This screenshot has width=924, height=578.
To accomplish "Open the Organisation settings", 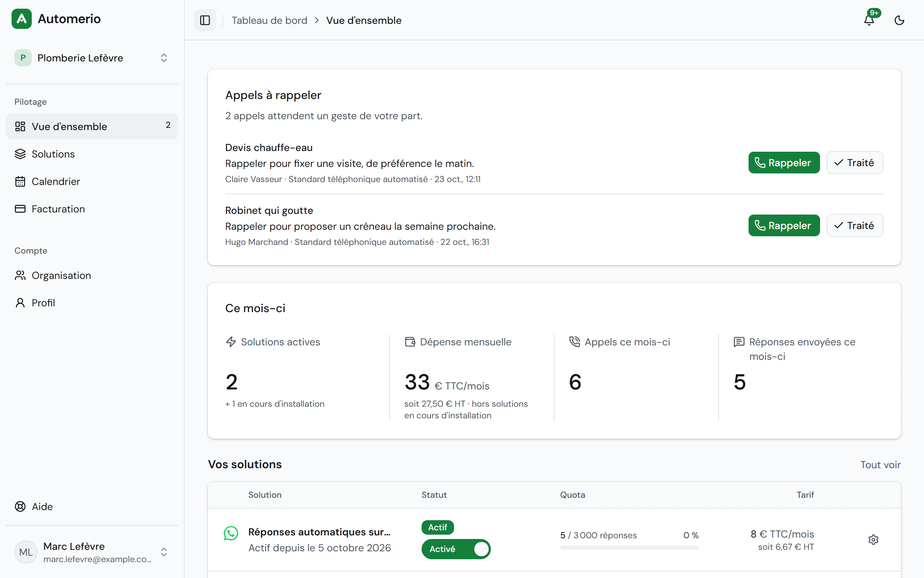I will point(92,275).
